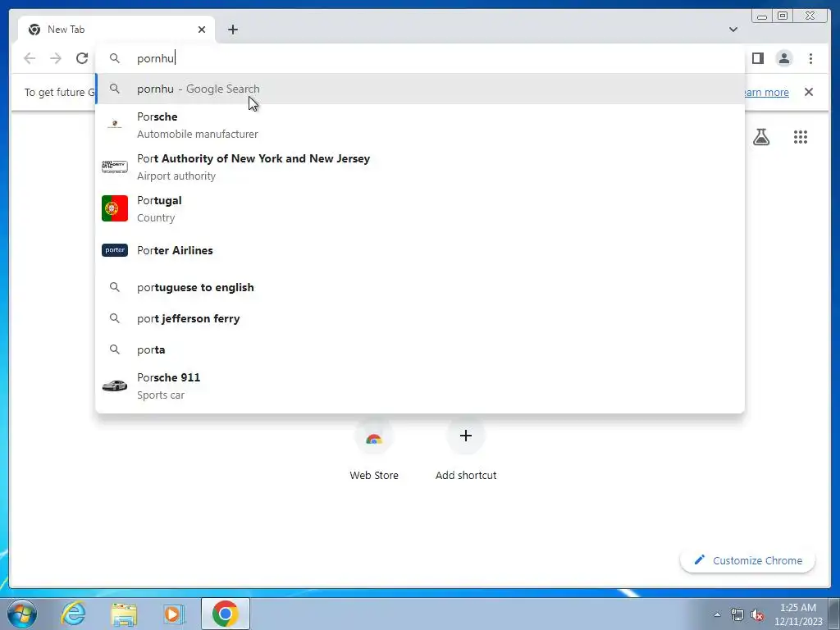Click the Show desktop strip at the taskbar end
The image size is (840, 630).
[x=835, y=614]
